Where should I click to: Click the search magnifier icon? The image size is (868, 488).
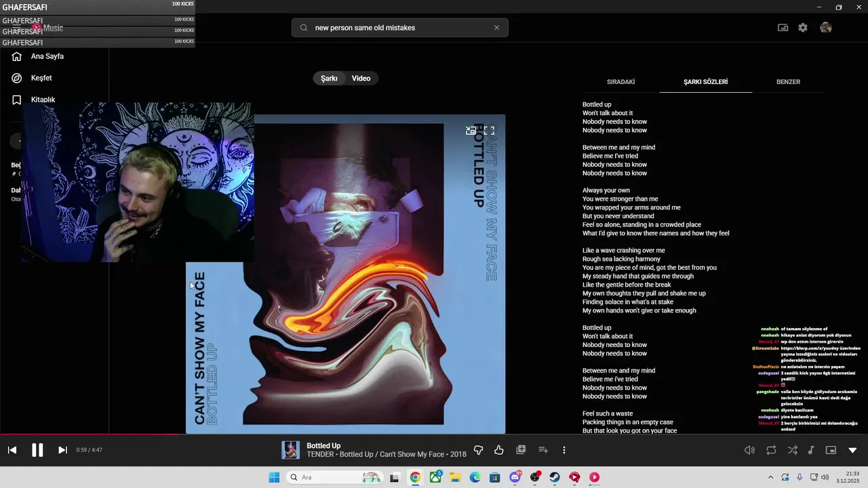pyautogui.click(x=303, y=28)
